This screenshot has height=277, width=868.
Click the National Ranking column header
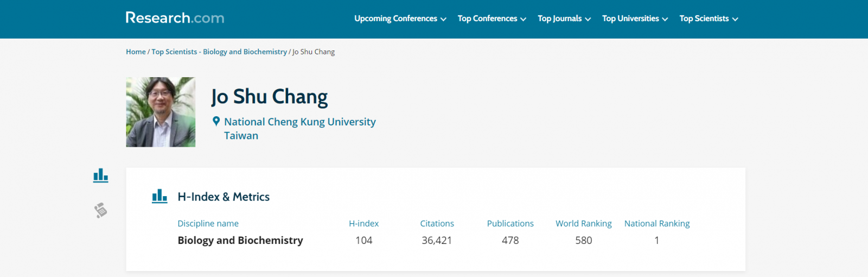tap(656, 223)
